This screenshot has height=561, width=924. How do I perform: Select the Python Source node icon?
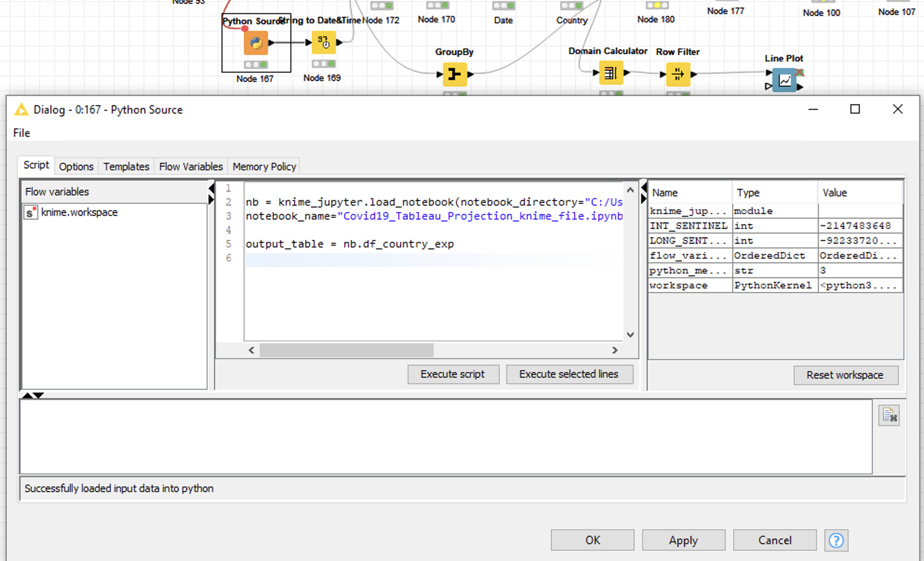tap(256, 43)
